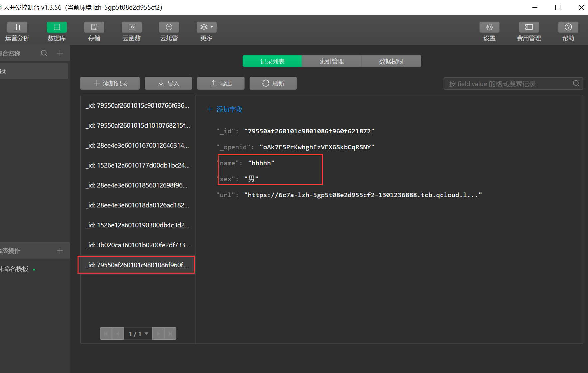This screenshot has height=373, width=588.
Task: Go to last page of records
Action: pyautogui.click(x=170, y=333)
